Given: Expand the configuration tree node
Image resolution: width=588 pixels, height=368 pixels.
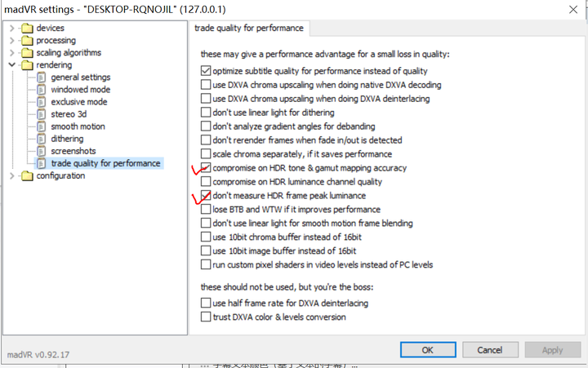Looking at the screenshot, I should [x=12, y=176].
